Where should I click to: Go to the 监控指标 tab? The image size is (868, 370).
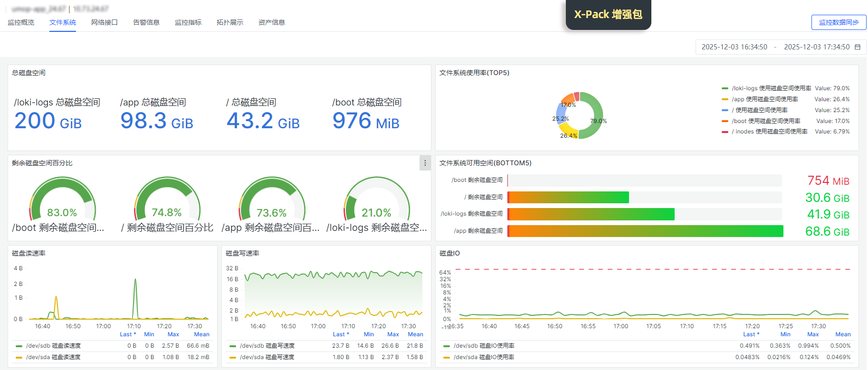pos(188,22)
